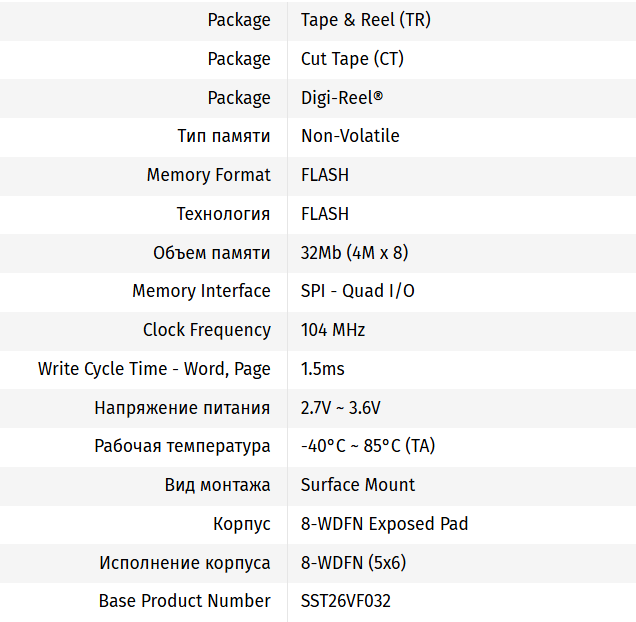Viewport: 636px width, 622px height.
Task: Select the "104 MHz" value
Action: coord(333,330)
